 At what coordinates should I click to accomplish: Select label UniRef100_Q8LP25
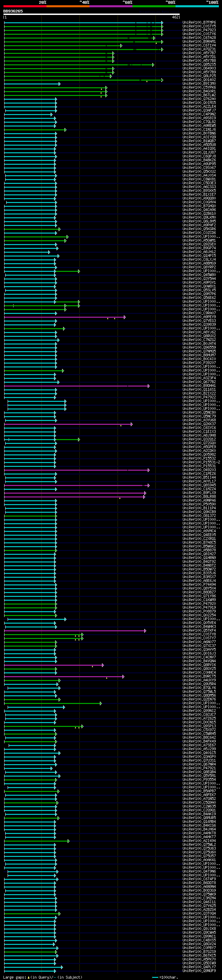pos(199,76)
